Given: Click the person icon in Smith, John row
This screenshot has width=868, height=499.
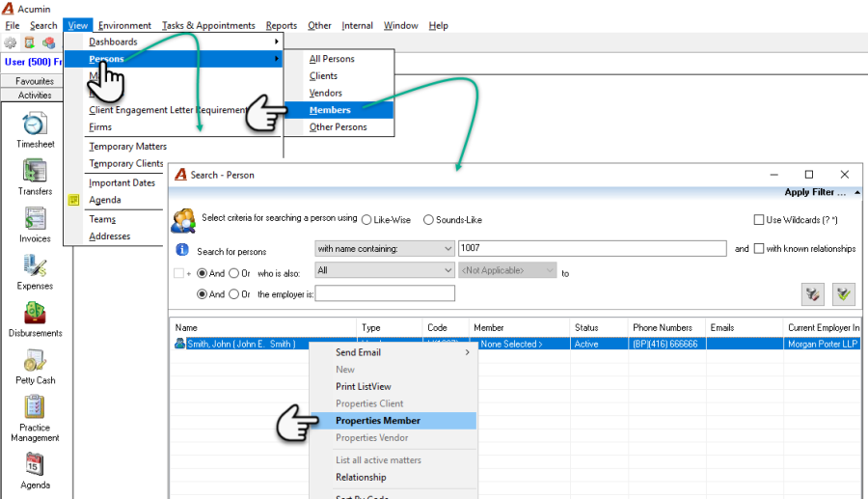Looking at the screenshot, I should point(179,344).
